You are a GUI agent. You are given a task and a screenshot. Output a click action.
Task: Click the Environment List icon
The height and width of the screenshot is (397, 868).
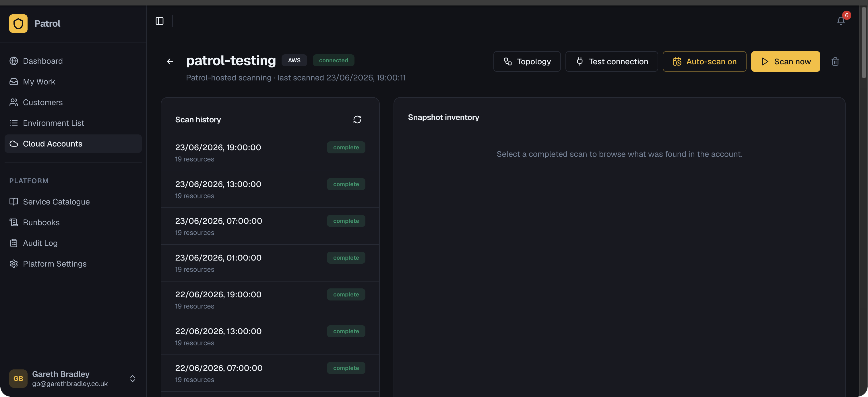click(14, 123)
